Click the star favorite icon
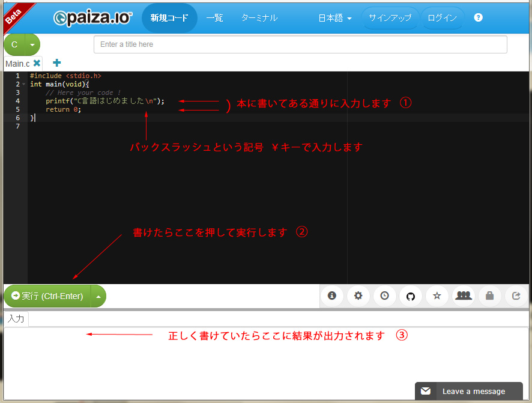The height and width of the screenshot is (403, 532). [x=437, y=296]
